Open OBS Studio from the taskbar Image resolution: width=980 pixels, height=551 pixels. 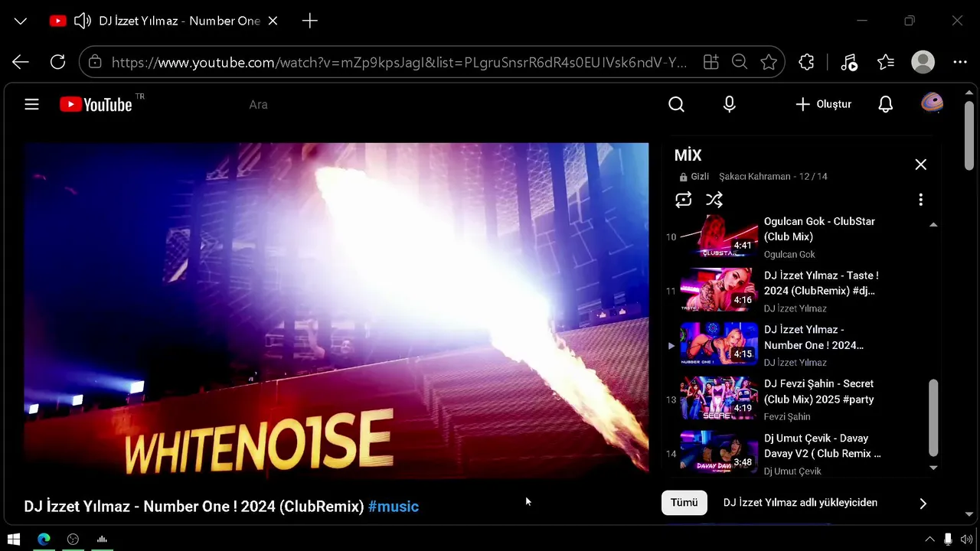pyautogui.click(x=73, y=540)
